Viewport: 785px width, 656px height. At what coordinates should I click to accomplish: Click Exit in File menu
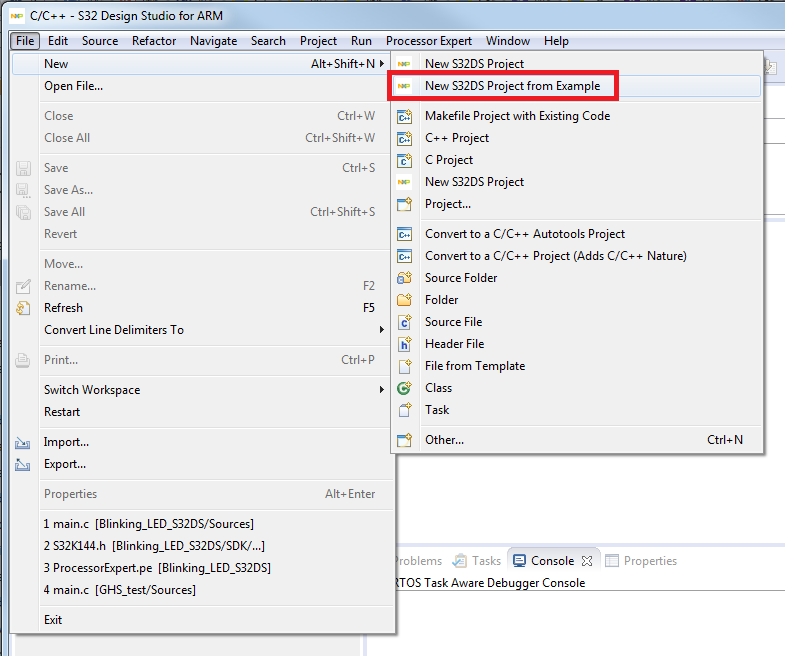coord(200,620)
